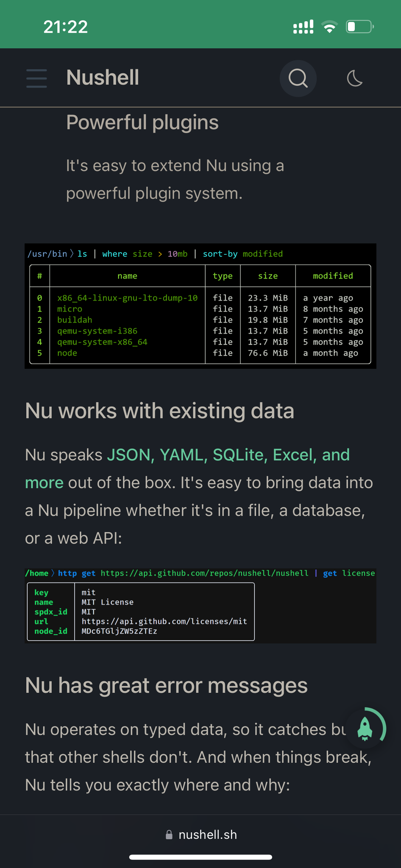Click the Nu works with existing data heading
Image resolution: width=401 pixels, height=868 pixels.
coord(159,411)
